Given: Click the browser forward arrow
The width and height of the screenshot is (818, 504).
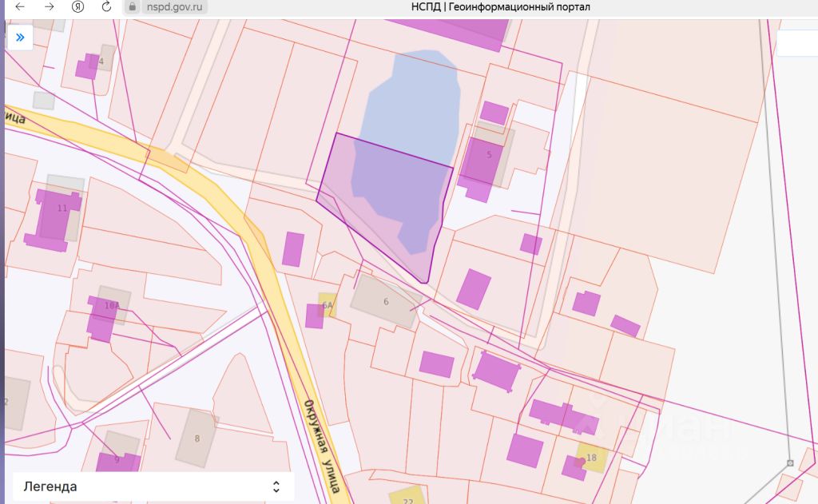Looking at the screenshot, I should pyautogui.click(x=50, y=6).
